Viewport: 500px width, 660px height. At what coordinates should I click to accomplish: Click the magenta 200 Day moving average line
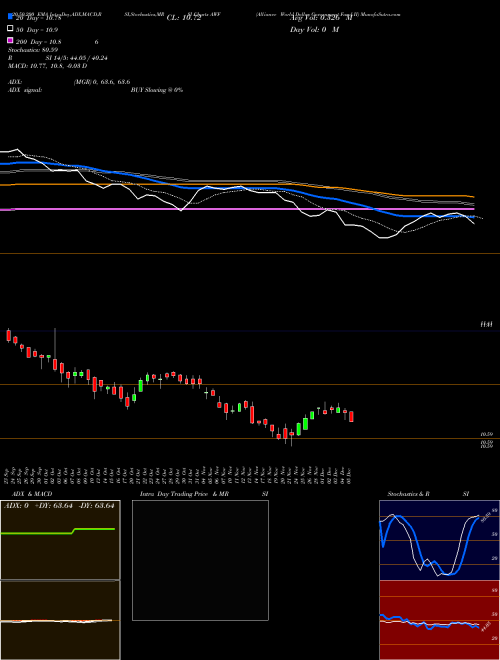(x=237, y=209)
